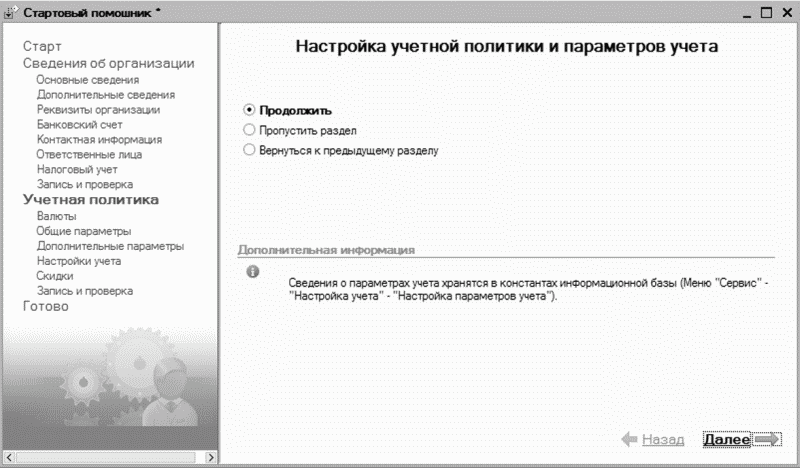Go to Сведения об организации section
This screenshot has width=800, height=468.
pos(109,63)
